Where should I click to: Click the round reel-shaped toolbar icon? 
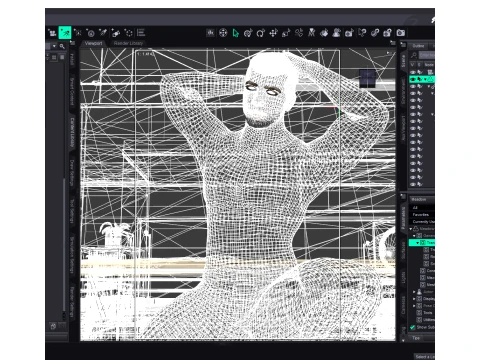223,33
